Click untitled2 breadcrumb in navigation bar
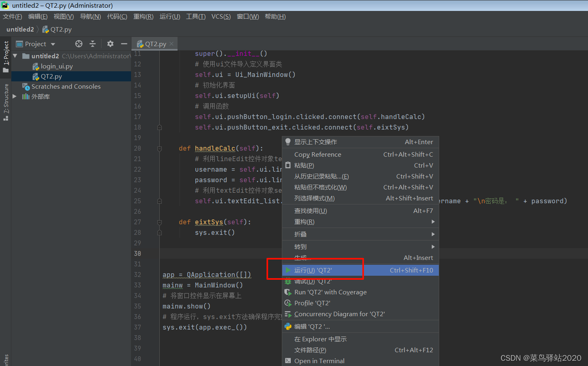The image size is (588, 366). click(x=20, y=29)
